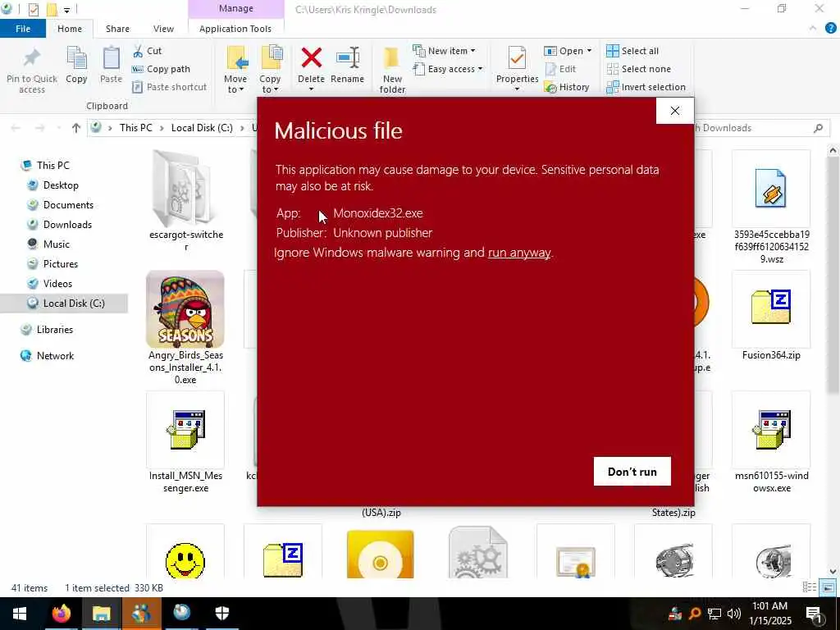Screen dimensions: 840x630
Task: Select Install_MSN_Messenger.exe file
Action: pos(185,442)
